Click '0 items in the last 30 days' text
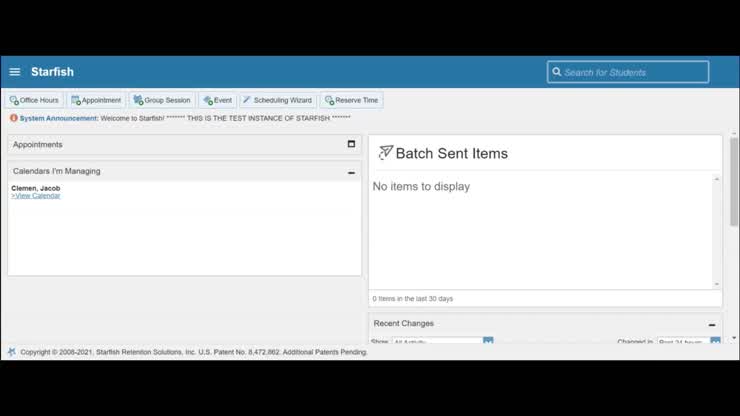The width and height of the screenshot is (740, 416). click(412, 298)
